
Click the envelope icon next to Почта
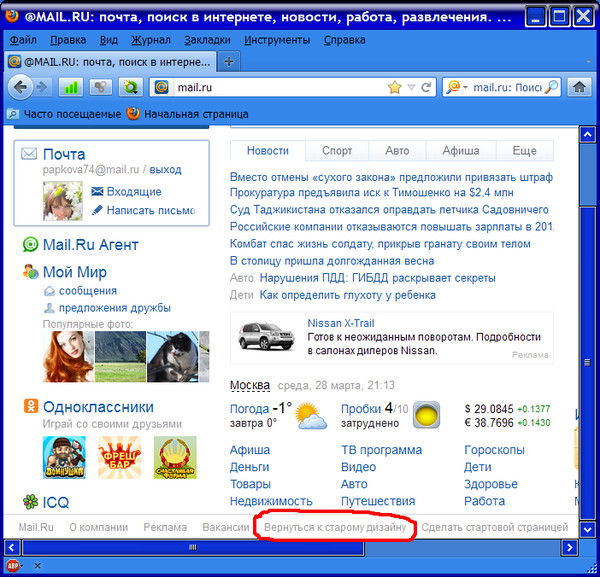[29, 154]
